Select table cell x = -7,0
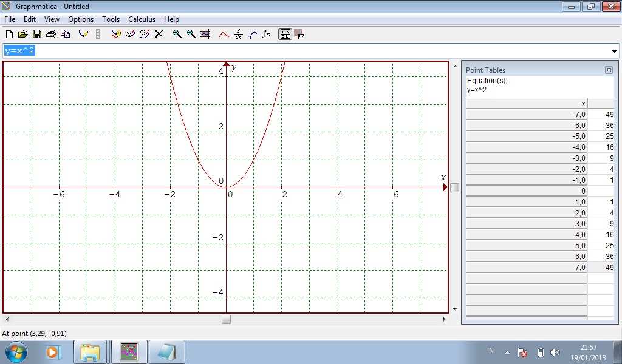 click(527, 115)
